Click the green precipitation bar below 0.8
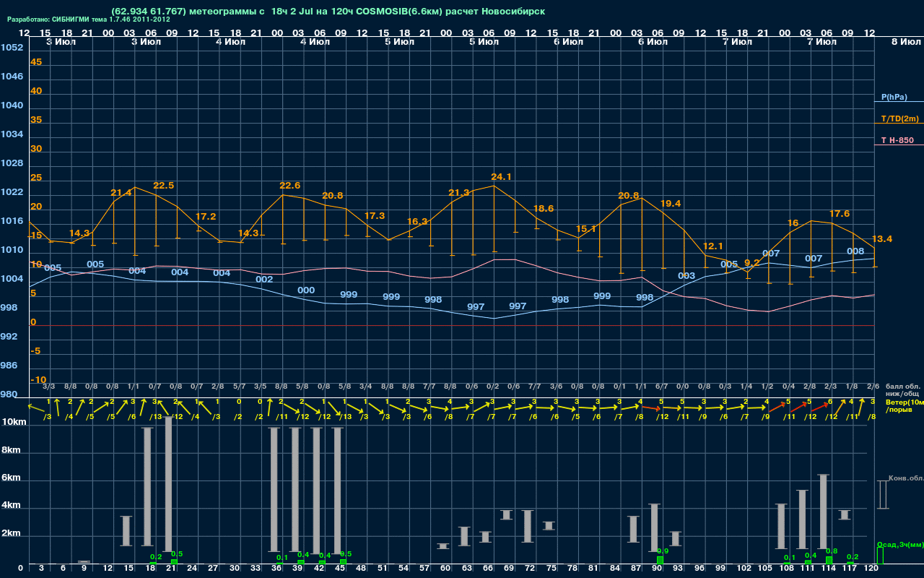The width and height of the screenshot is (924, 578). click(829, 560)
